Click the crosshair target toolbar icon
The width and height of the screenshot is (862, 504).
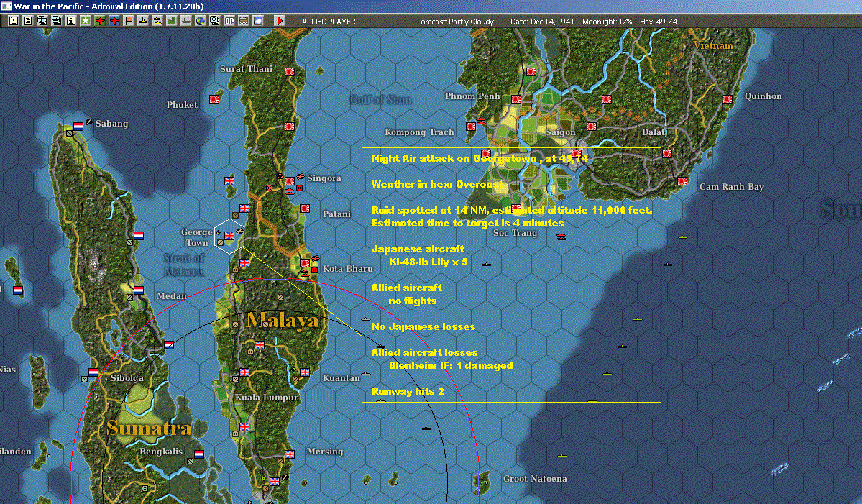coord(214,21)
